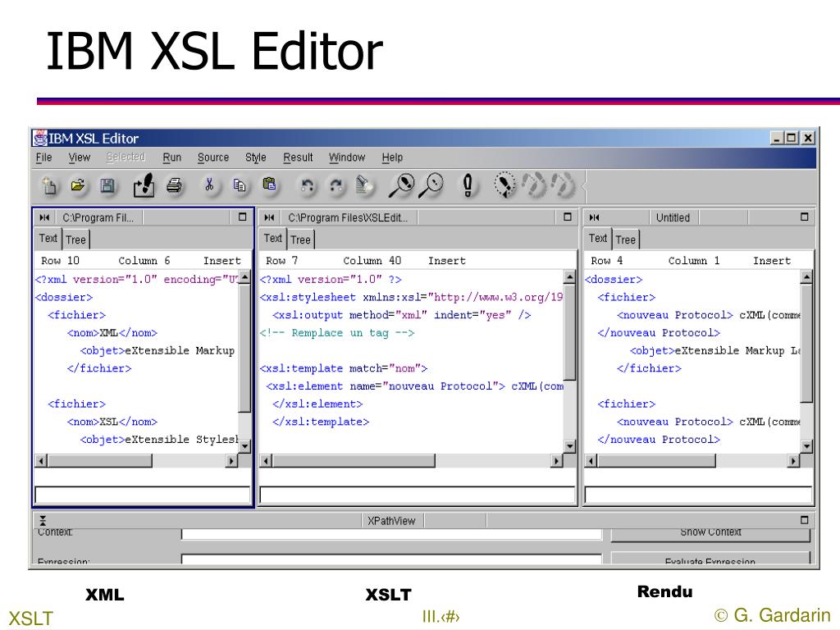Click the down scroll arrow in the Untitled pane
The width and height of the screenshot is (840, 630).
click(807, 445)
